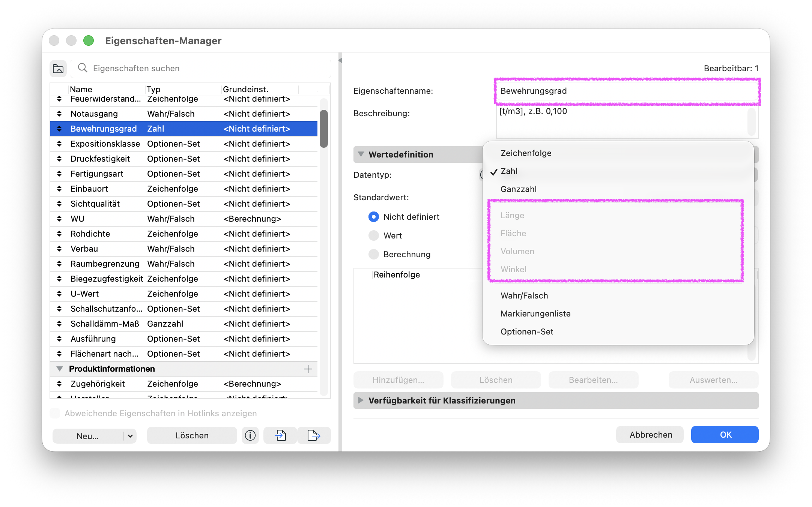This screenshot has width=812, height=507.
Task: Choose Optionen-Set from the datatype menu
Action: click(x=618, y=331)
